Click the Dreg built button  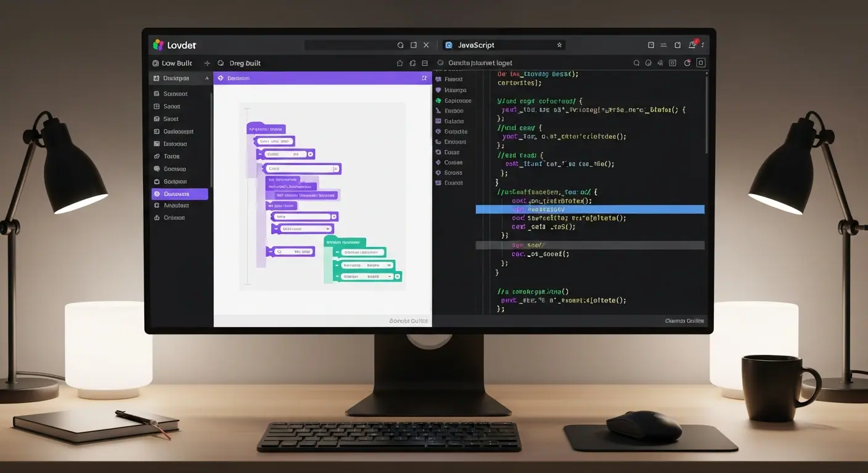[245, 63]
